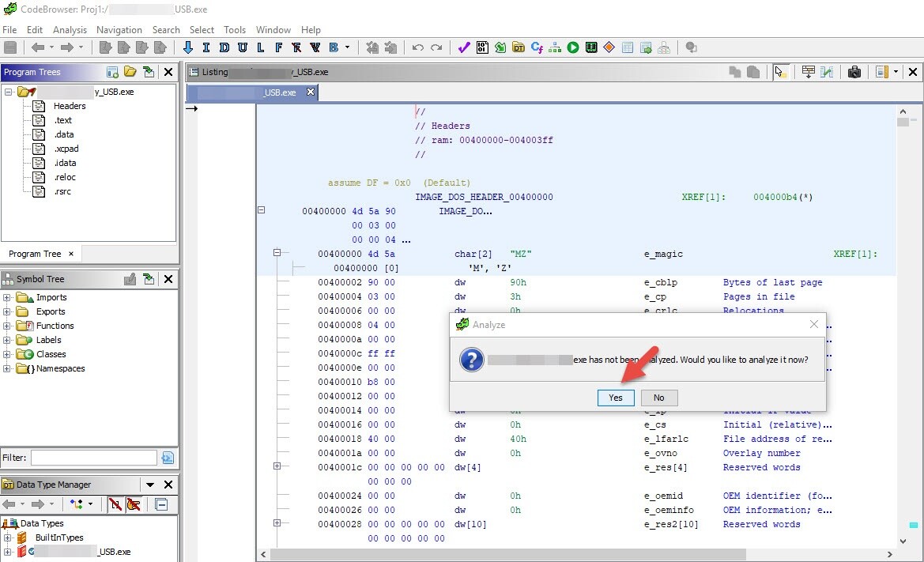Click Yes to analyze the program
Screen dimensions: 924x562
click(x=616, y=398)
